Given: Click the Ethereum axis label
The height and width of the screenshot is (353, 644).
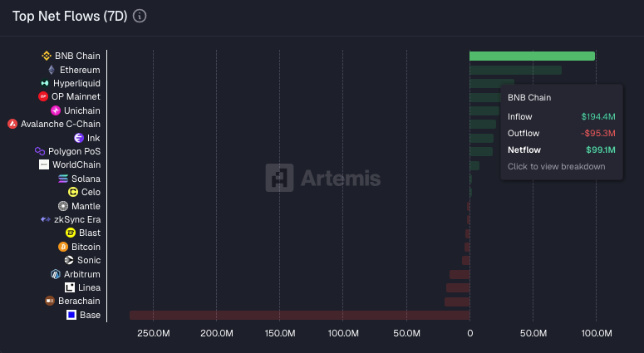Looking at the screenshot, I should (x=80, y=70).
